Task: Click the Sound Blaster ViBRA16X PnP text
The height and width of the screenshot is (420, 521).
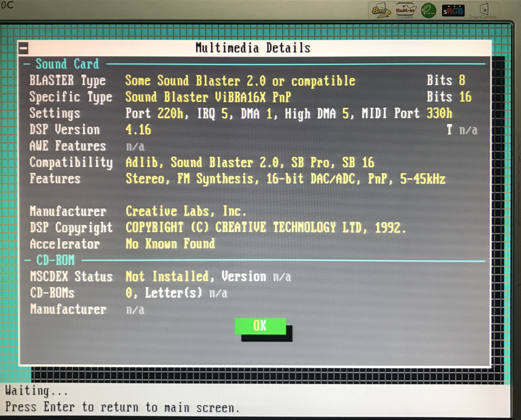Action: [x=208, y=97]
